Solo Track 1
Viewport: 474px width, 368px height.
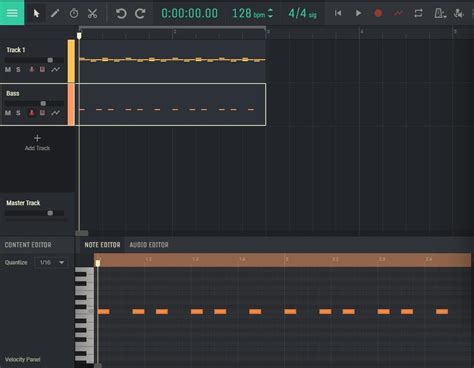click(x=18, y=69)
